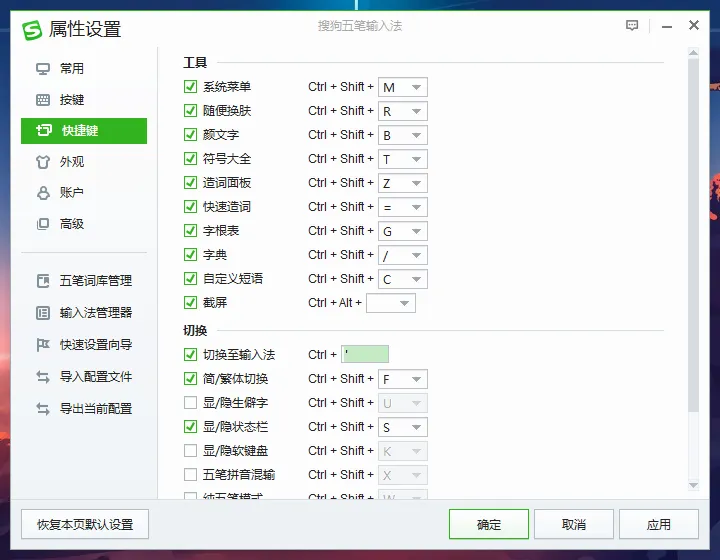Uncheck the 快速造词 checkbox
720x560 pixels.
click(x=190, y=207)
